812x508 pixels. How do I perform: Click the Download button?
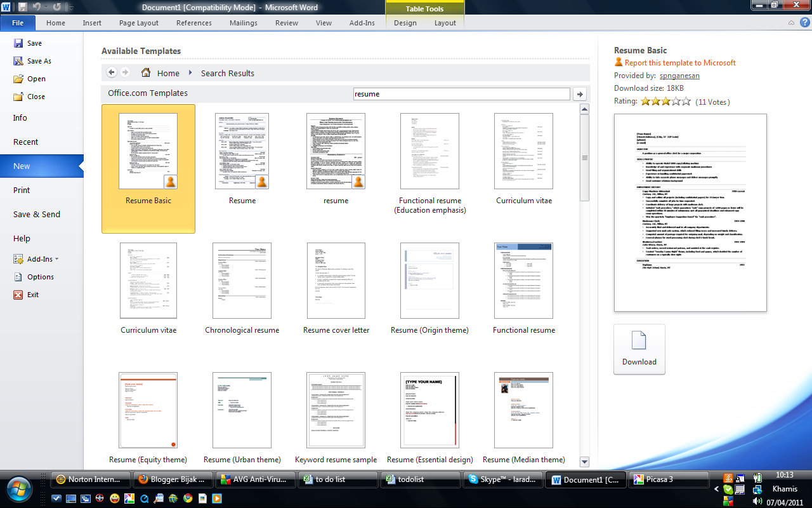click(x=639, y=349)
